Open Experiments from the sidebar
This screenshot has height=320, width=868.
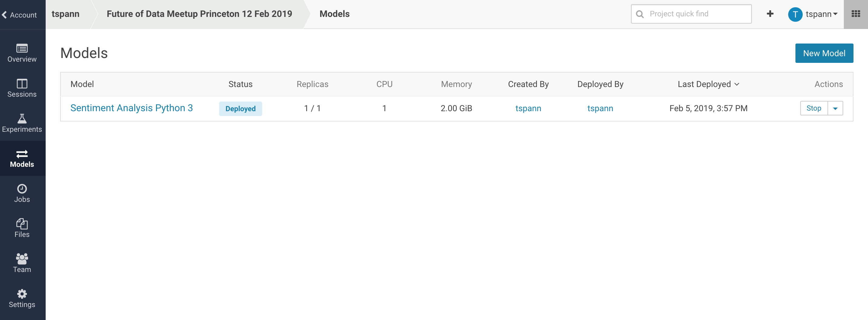[22, 123]
